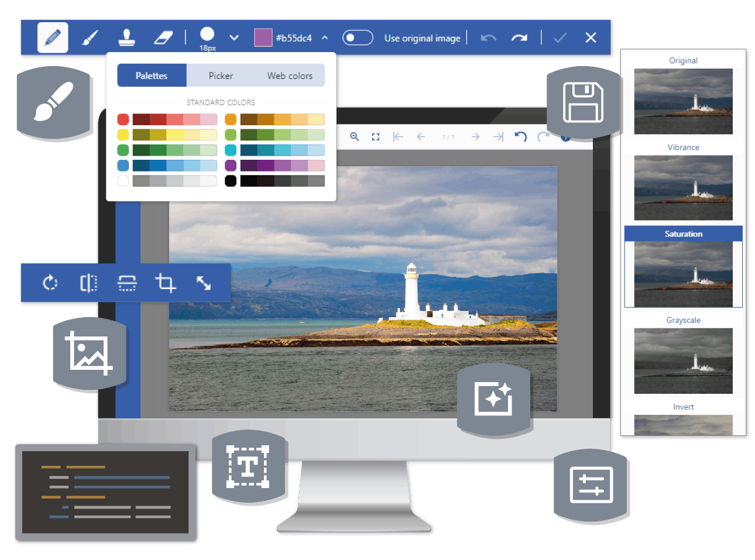Choose the Clone Stamp tool
The width and height of the screenshot is (755, 560).
(126, 38)
